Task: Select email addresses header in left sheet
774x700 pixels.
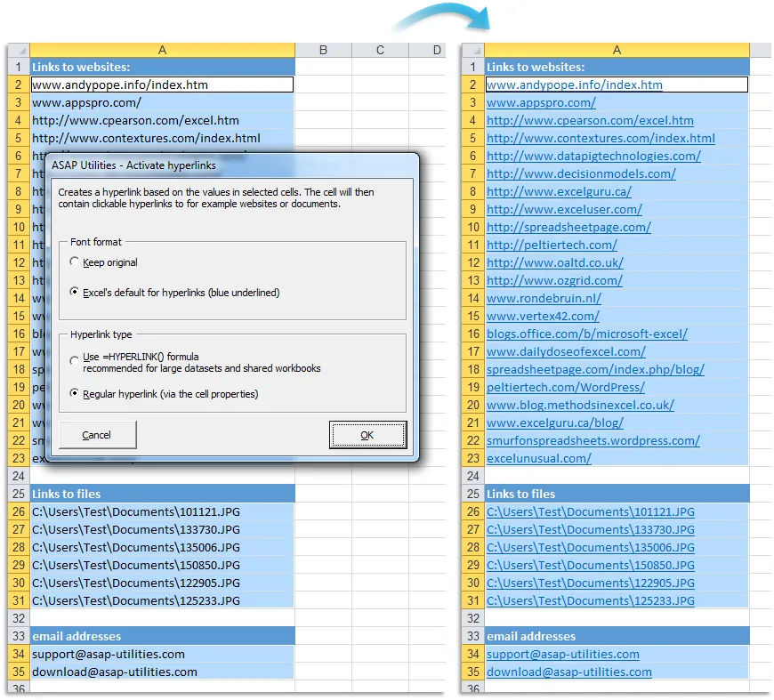Action: (x=163, y=636)
